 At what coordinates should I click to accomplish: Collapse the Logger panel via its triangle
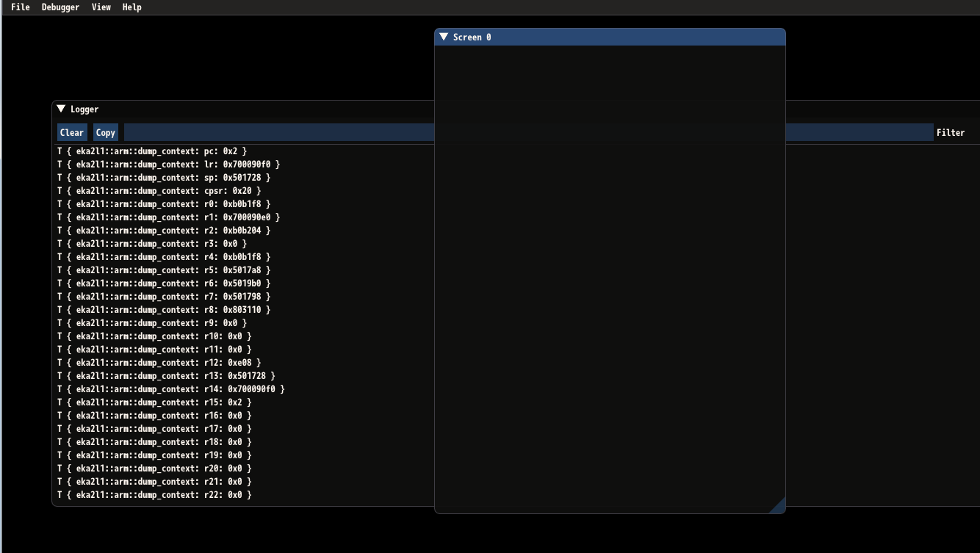click(60, 109)
